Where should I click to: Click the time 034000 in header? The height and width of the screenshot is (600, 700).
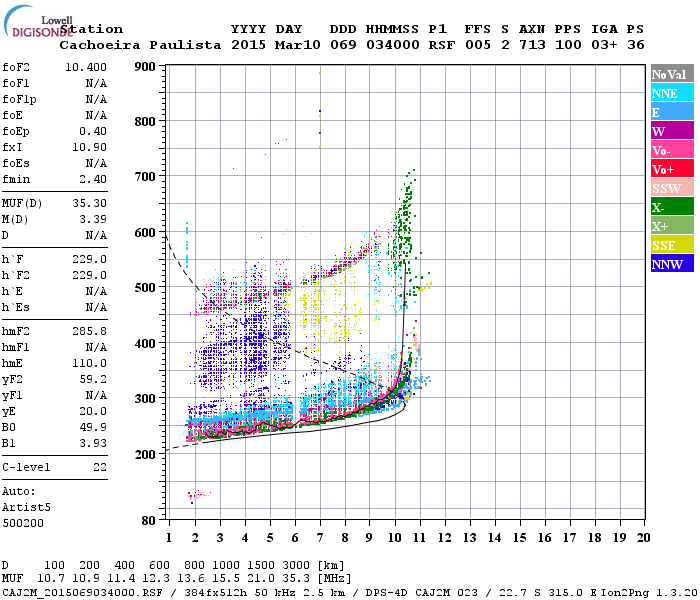pos(392,45)
